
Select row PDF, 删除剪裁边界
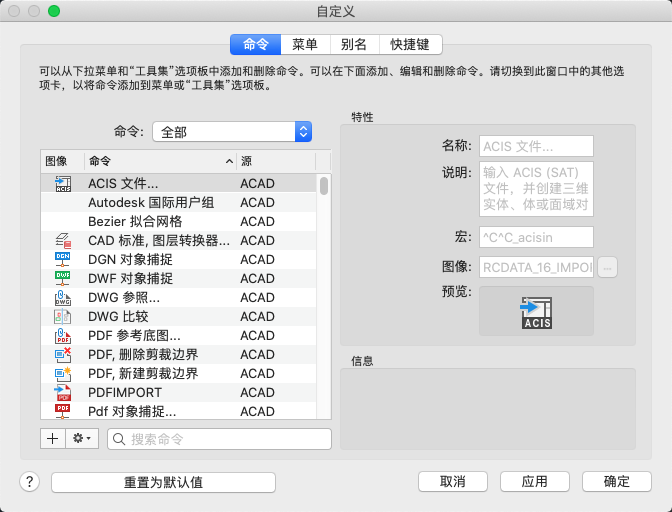pos(179,354)
